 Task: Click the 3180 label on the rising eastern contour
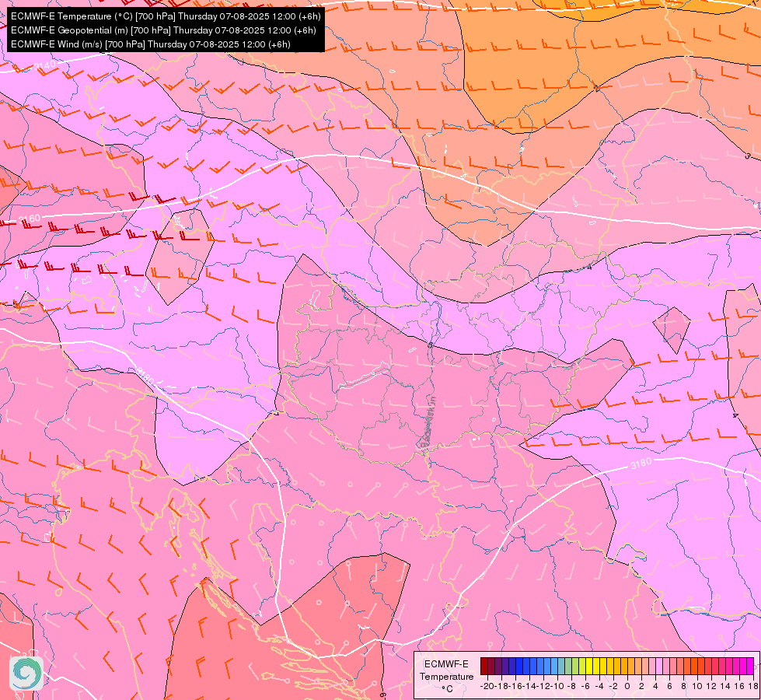(x=641, y=464)
